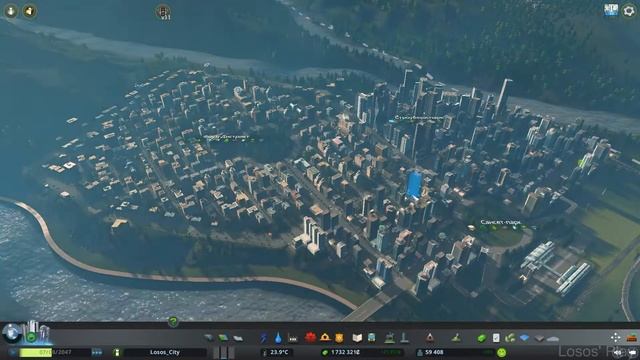This screenshot has width=640, height=360.
Task: Open the Parks and Decoration menu
Action: 389,337
